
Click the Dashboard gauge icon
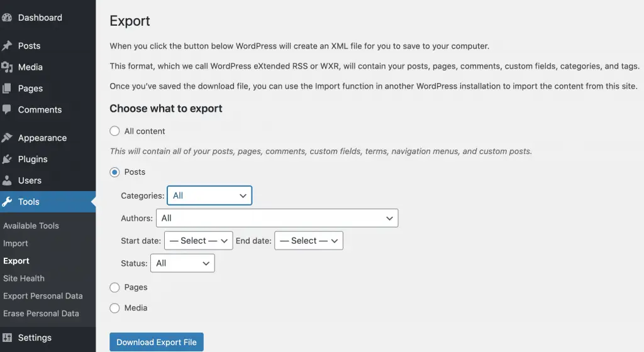[7, 18]
